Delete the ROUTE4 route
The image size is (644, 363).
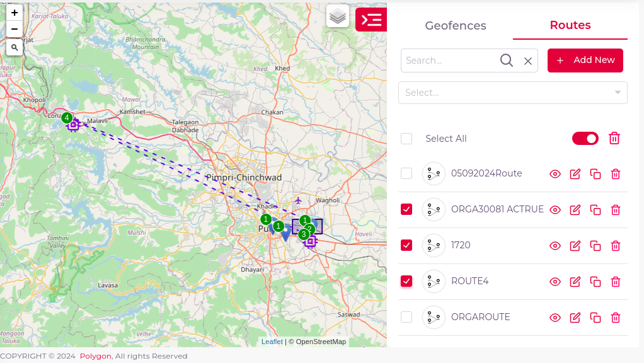click(615, 282)
